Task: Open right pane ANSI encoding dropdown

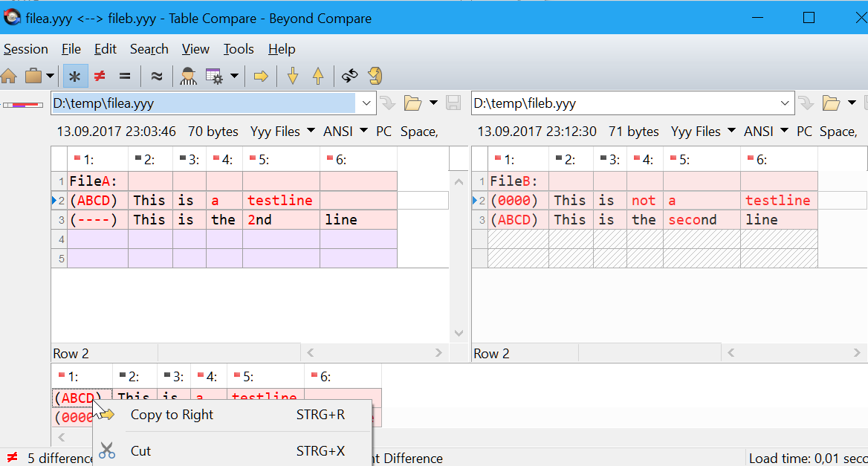Action: pos(766,132)
